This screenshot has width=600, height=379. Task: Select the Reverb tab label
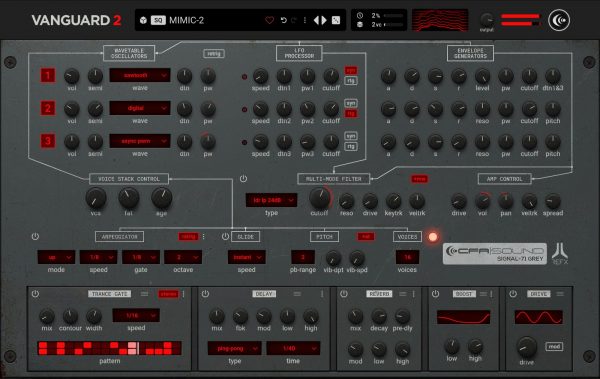click(379, 294)
